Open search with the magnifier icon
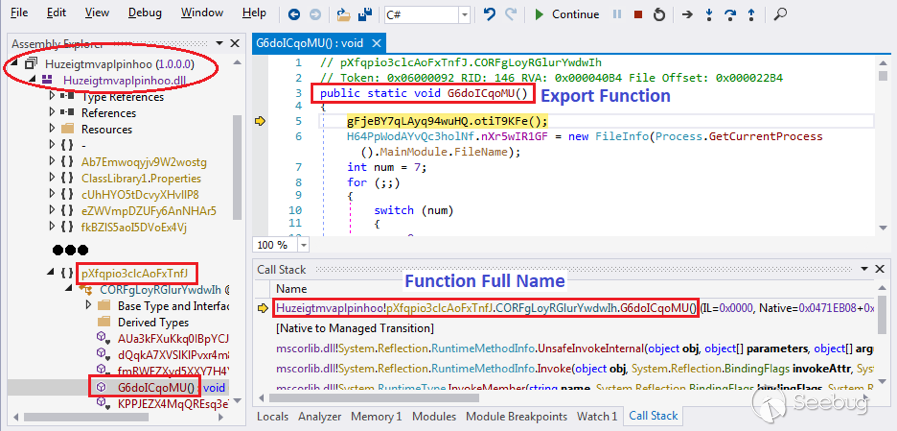Screen dimensions: 897x431 point(779,14)
